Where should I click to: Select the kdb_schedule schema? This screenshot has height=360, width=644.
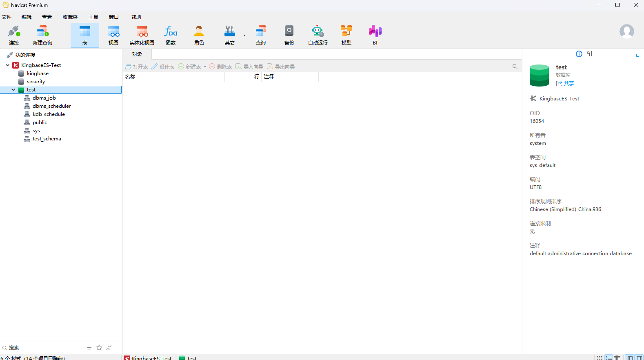(49, 114)
